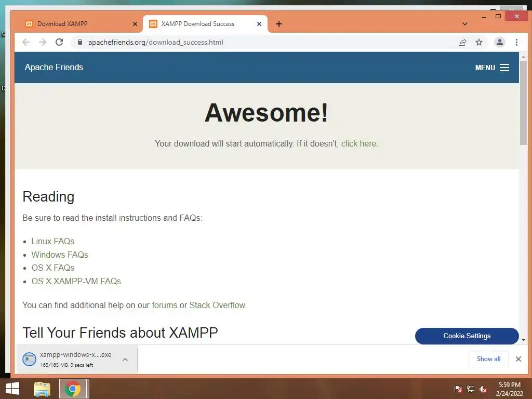Open the Action Center flag tray icon
The width and height of the screenshot is (532, 399).
[x=458, y=389]
